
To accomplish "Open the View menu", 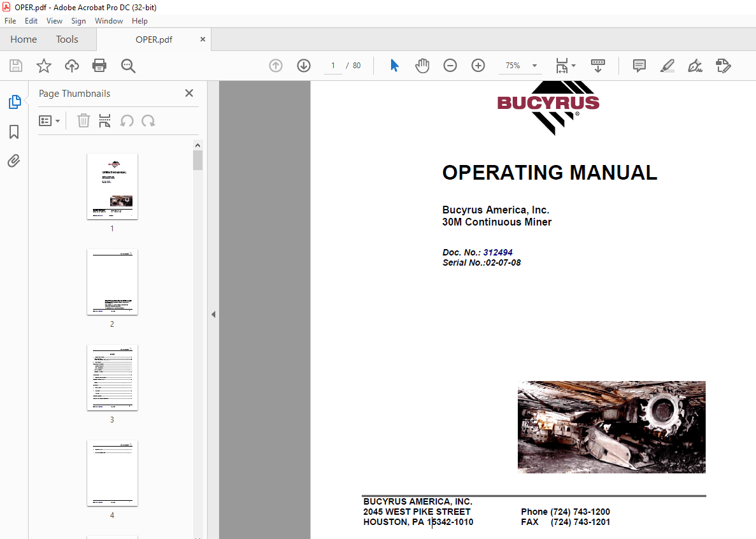I will point(54,20).
